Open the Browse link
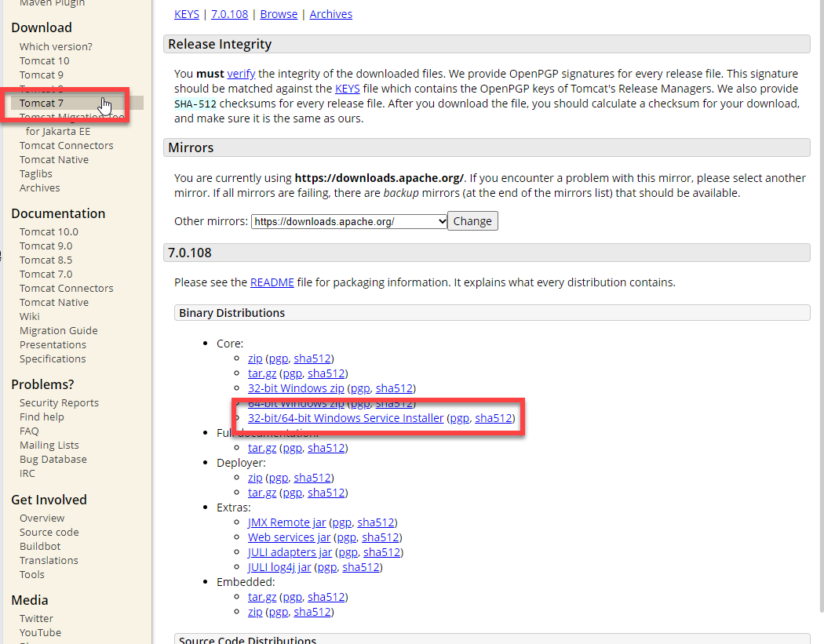 point(279,14)
